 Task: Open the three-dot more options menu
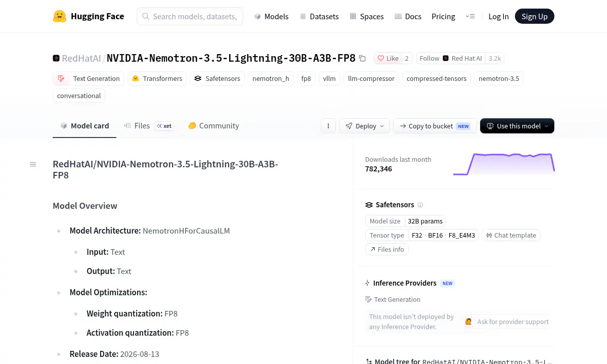coord(328,126)
